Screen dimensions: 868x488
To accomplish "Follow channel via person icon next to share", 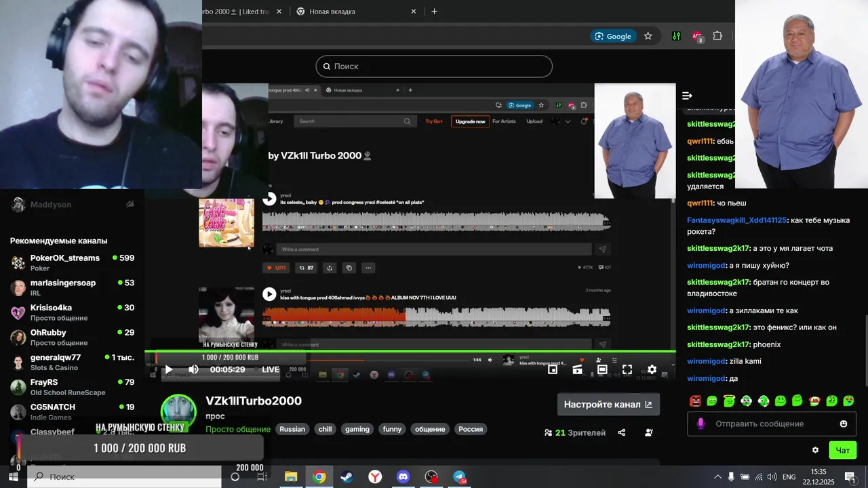I will (649, 432).
